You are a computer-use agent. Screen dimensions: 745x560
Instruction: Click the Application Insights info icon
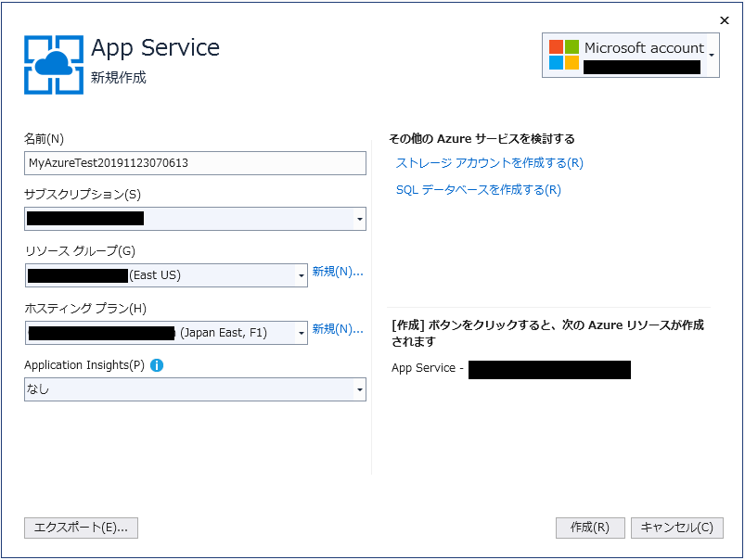pos(157,365)
